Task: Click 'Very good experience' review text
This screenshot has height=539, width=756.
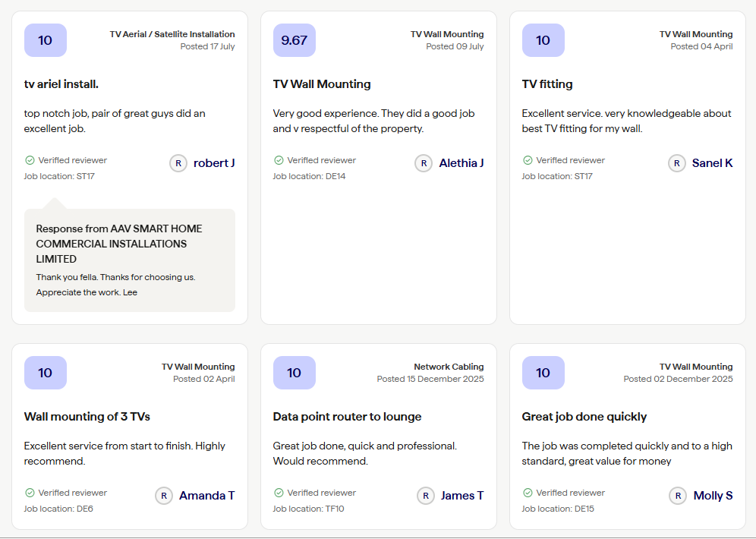Action: pyautogui.click(x=373, y=121)
